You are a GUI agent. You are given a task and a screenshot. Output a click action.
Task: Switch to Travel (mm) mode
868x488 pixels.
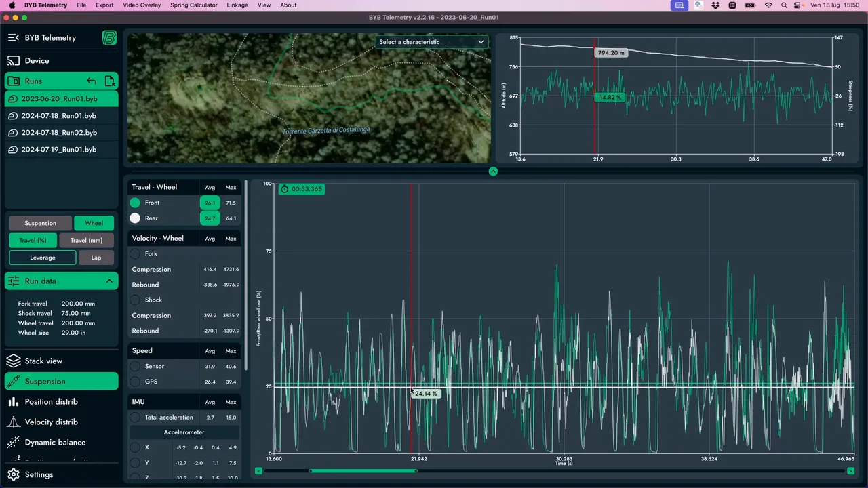(x=86, y=240)
